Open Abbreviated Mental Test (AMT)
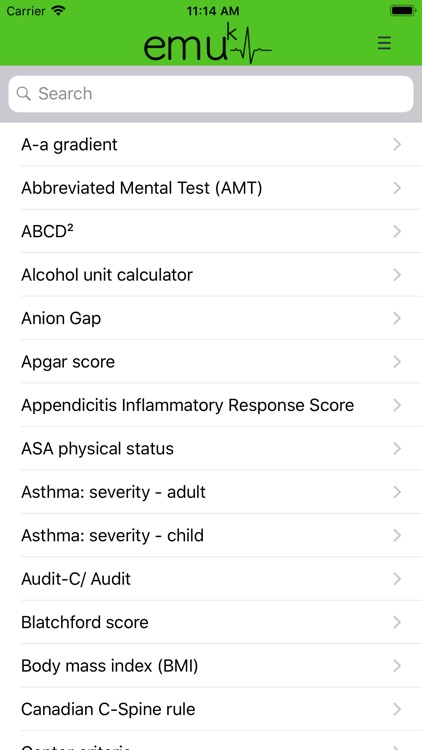The height and width of the screenshot is (750, 422). coord(211,188)
